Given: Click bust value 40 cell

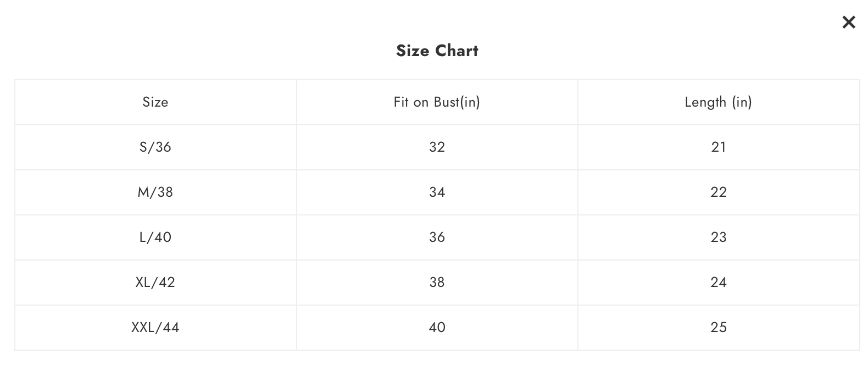Looking at the screenshot, I should [437, 328].
